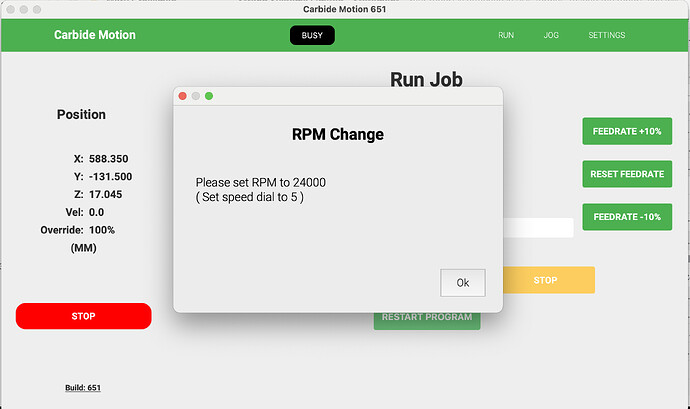The height and width of the screenshot is (409, 690).
Task: Decrease feedrate with FEEDRATE -10% button
Action: pyautogui.click(x=627, y=217)
